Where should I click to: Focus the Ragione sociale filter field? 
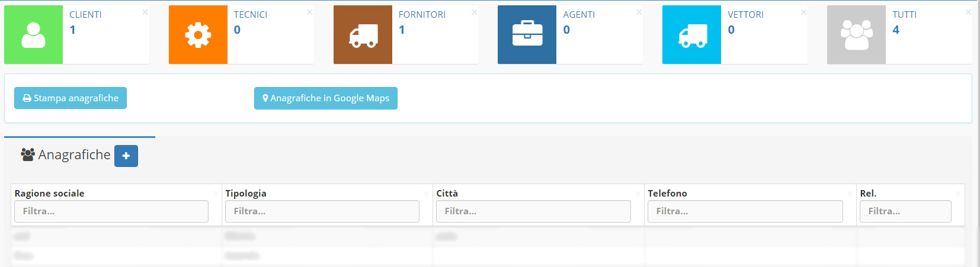(111, 211)
